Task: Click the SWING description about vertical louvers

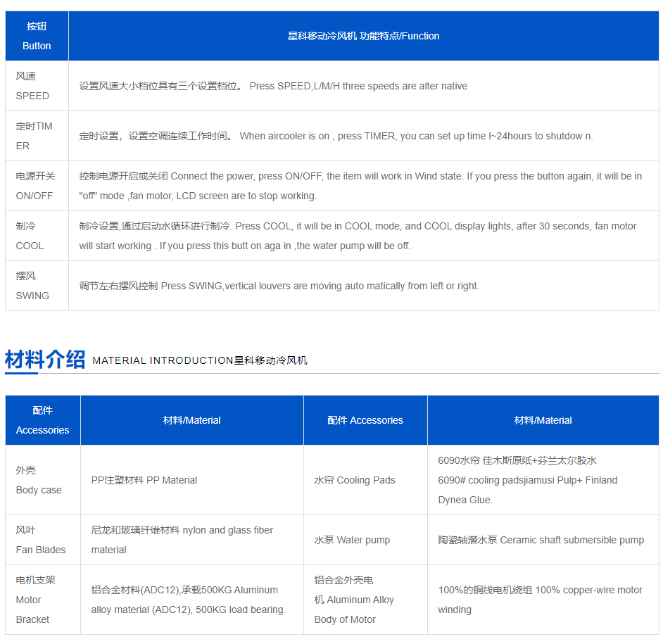Action: pos(364,286)
